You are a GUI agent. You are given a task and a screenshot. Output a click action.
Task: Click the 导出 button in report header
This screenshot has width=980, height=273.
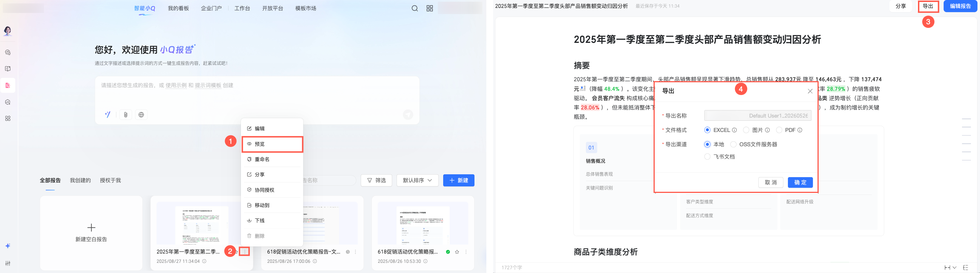(x=928, y=6)
